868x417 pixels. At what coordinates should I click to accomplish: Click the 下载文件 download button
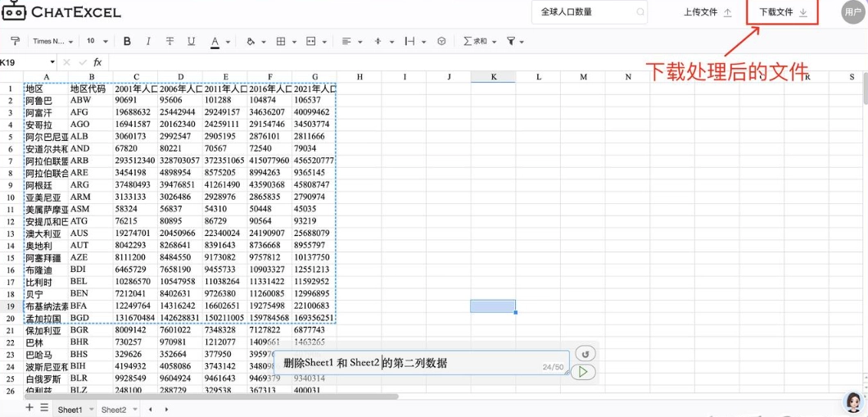[783, 12]
